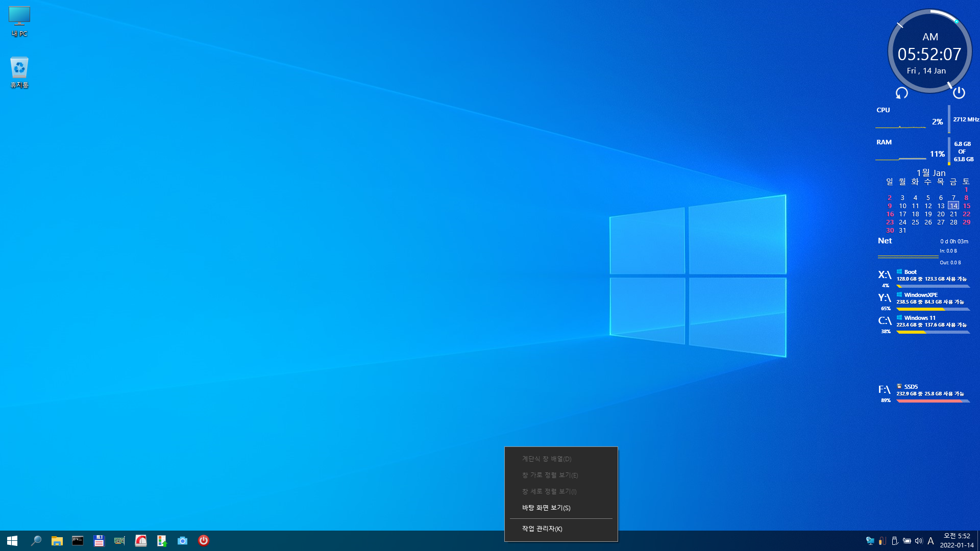The image size is (980, 551).
Task: Click the Net traffic monitor label
Action: click(885, 241)
